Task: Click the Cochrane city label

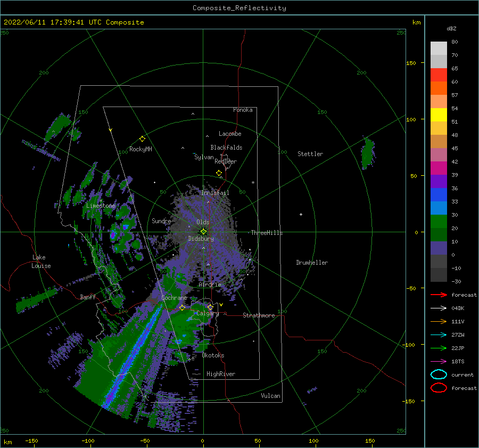Action: (174, 298)
